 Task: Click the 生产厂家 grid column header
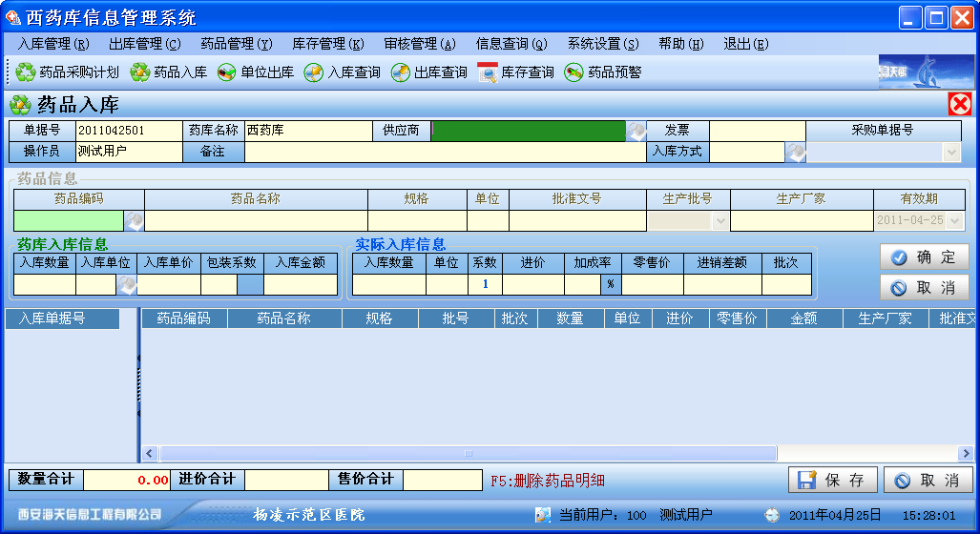(885, 318)
